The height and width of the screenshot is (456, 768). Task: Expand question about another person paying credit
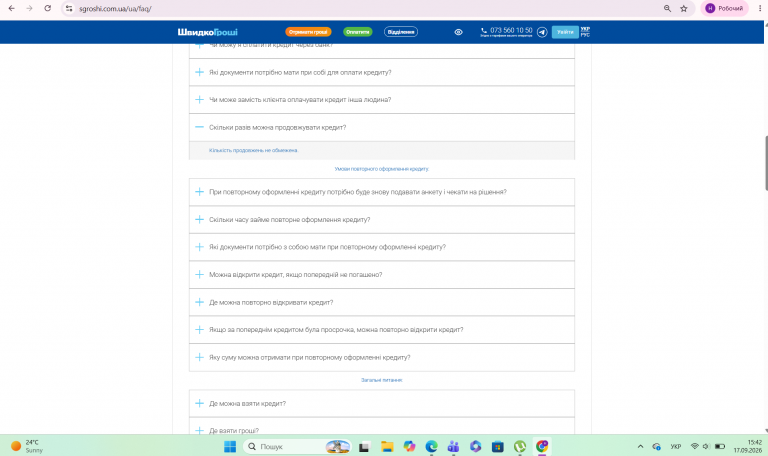tap(382, 100)
